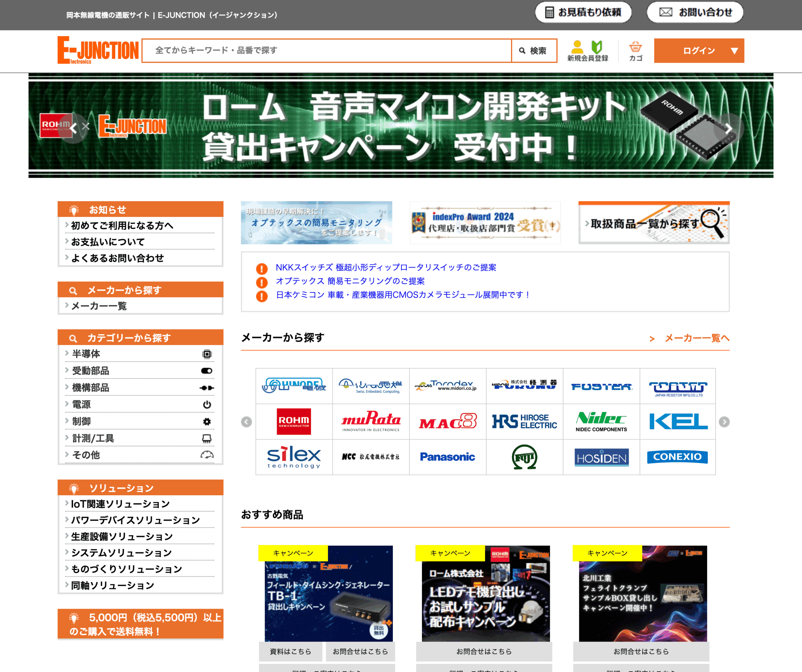The width and height of the screenshot is (802, 672).
Task: Select the CONEXIO maker logo
Action: (x=678, y=457)
